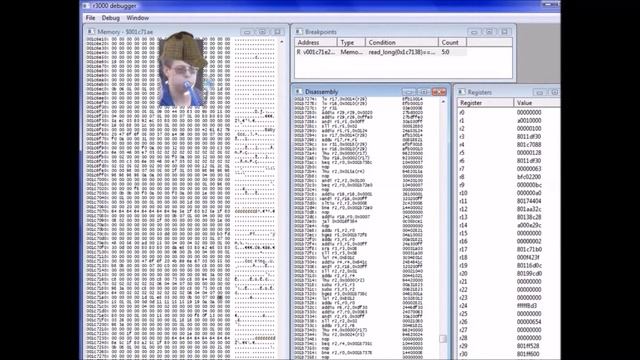Click r26 value 00000654
The image size is (640, 360).
(x=529, y=322)
